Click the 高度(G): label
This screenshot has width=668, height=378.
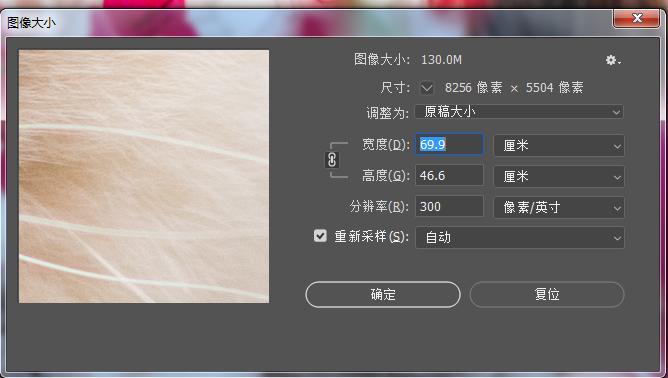coord(386,176)
